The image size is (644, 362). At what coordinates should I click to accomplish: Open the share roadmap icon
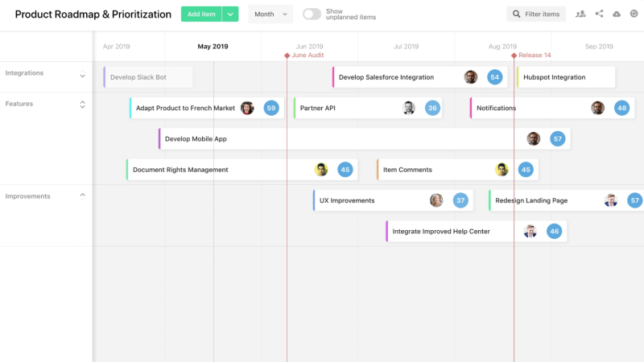599,14
